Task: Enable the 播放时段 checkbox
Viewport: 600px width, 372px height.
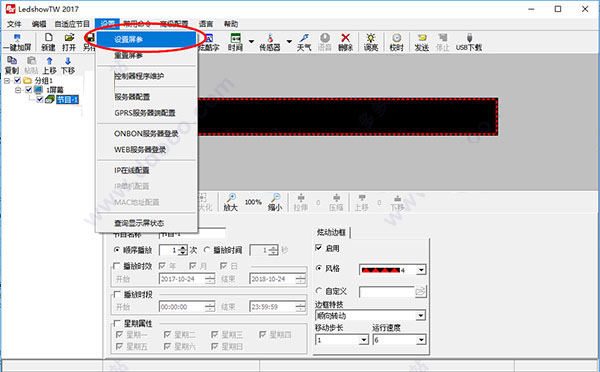Action: coord(117,294)
